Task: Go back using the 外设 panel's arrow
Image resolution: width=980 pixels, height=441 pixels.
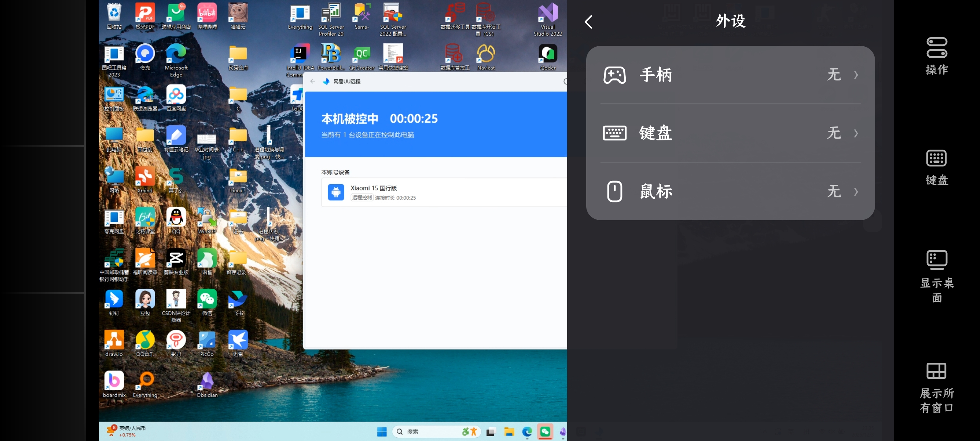Action: click(x=588, y=22)
